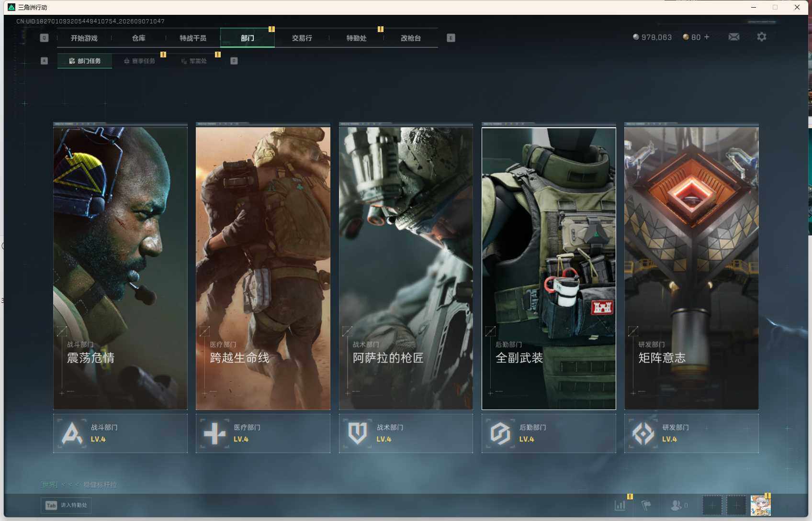The height and width of the screenshot is (521, 812).
Task: Open the 阿萨拉的枪匠 tactical mission card
Action: [406, 268]
